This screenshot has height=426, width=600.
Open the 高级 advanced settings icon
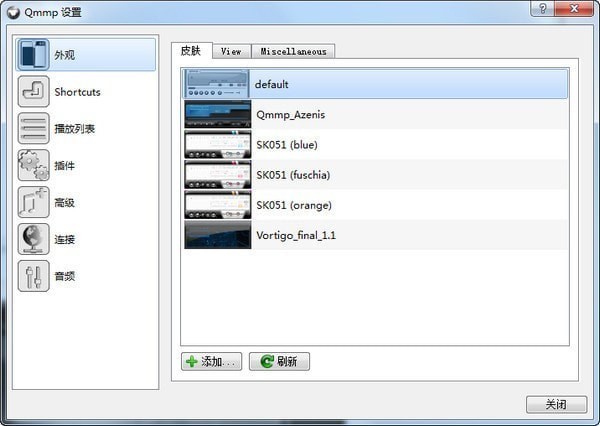33,202
